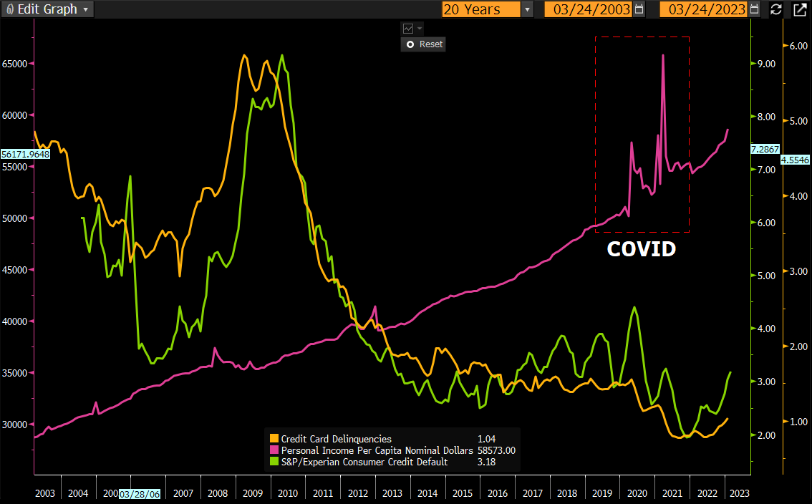Click the 2015 label on the time axis
Viewport: 812px width, 504px height.
click(463, 493)
